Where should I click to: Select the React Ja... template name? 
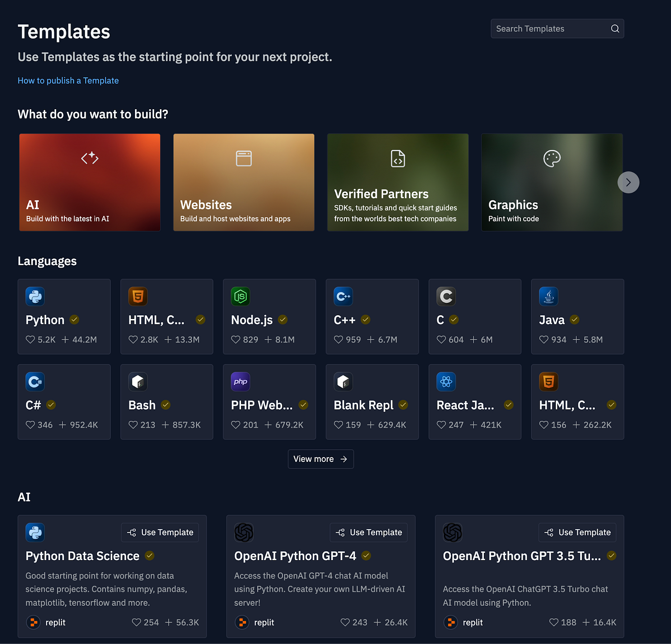(465, 405)
